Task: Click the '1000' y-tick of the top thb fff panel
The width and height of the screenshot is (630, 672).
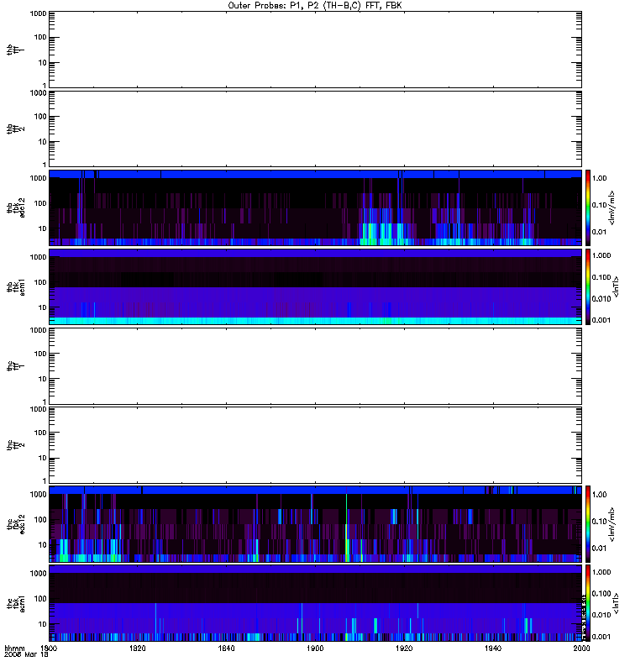Action: pyautogui.click(x=38, y=13)
